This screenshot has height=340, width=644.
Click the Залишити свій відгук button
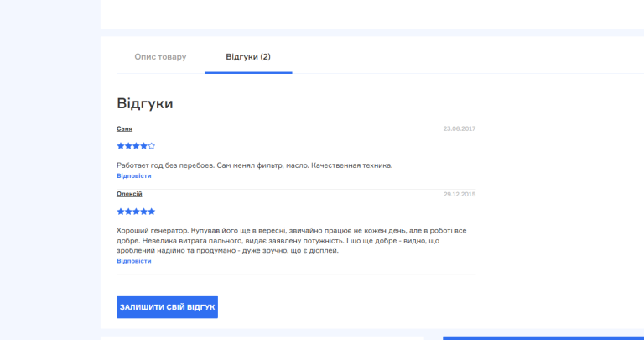pyautogui.click(x=167, y=306)
